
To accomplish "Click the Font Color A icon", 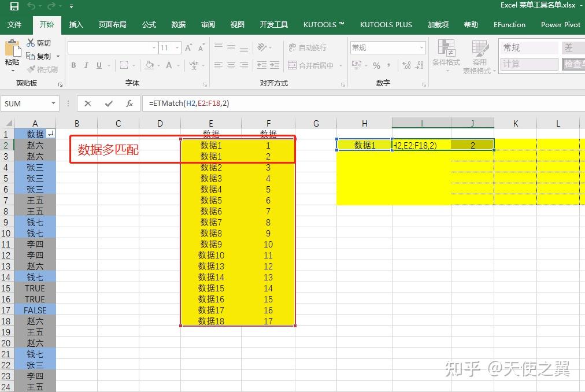I will point(169,65).
